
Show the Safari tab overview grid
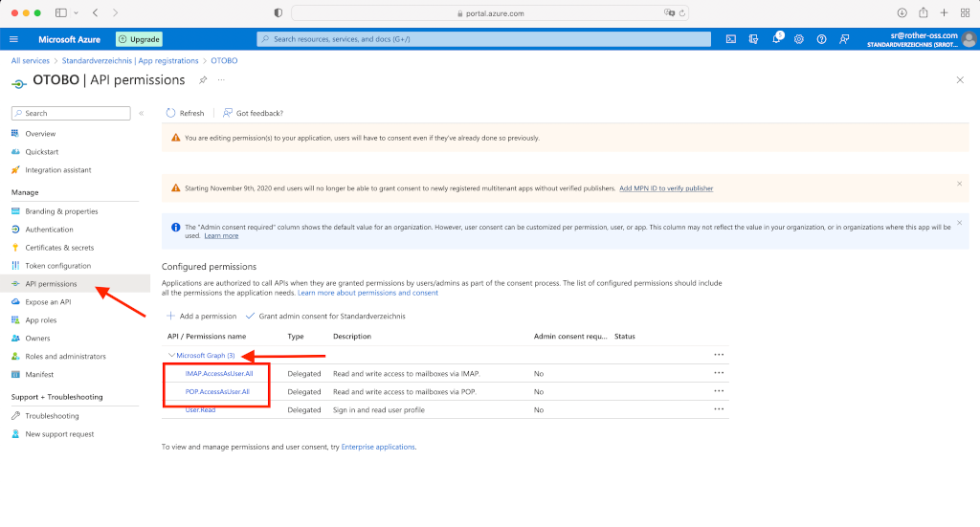point(965,12)
